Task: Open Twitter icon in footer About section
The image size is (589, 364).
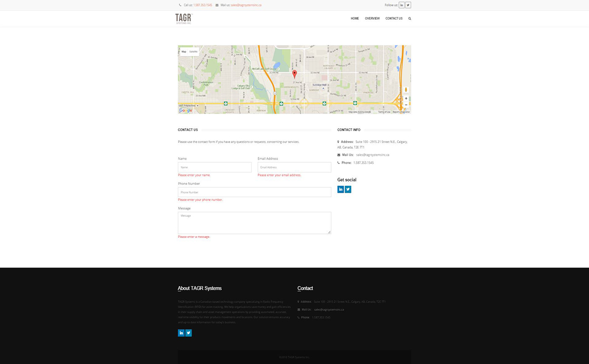Action: [x=189, y=333]
